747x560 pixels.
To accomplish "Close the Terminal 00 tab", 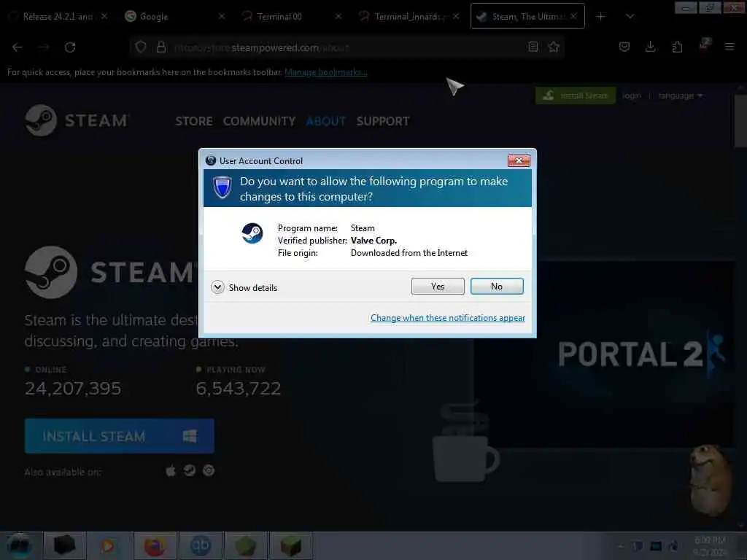I will click(338, 17).
